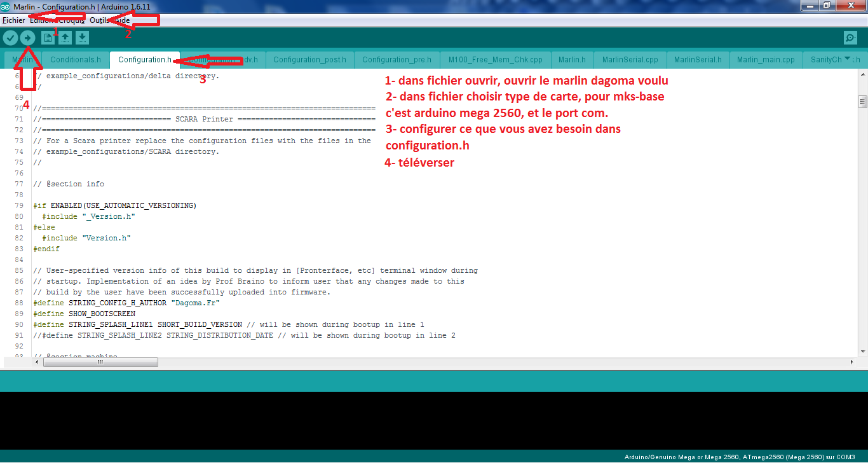Click the black console output area
The width and height of the screenshot is (868, 463).
434,420
